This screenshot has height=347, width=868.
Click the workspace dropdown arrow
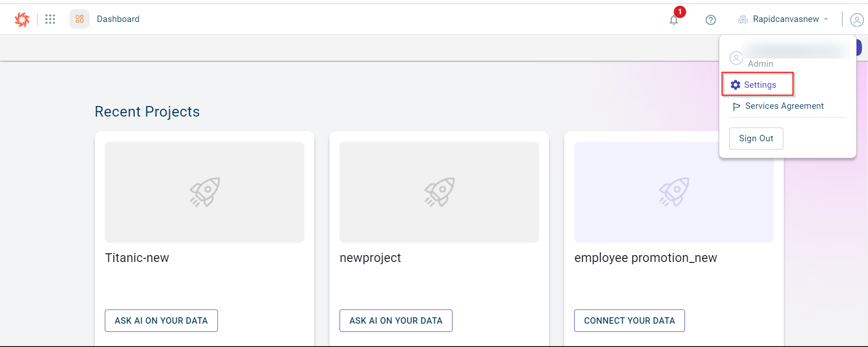(826, 19)
